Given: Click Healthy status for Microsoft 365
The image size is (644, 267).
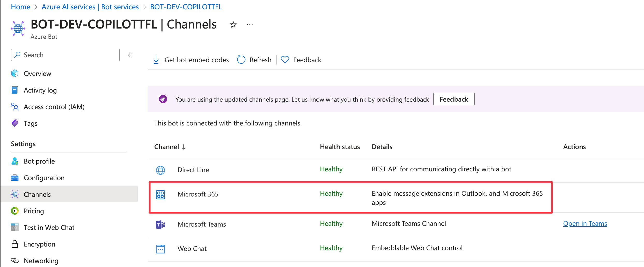Looking at the screenshot, I should pyautogui.click(x=331, y=193).
